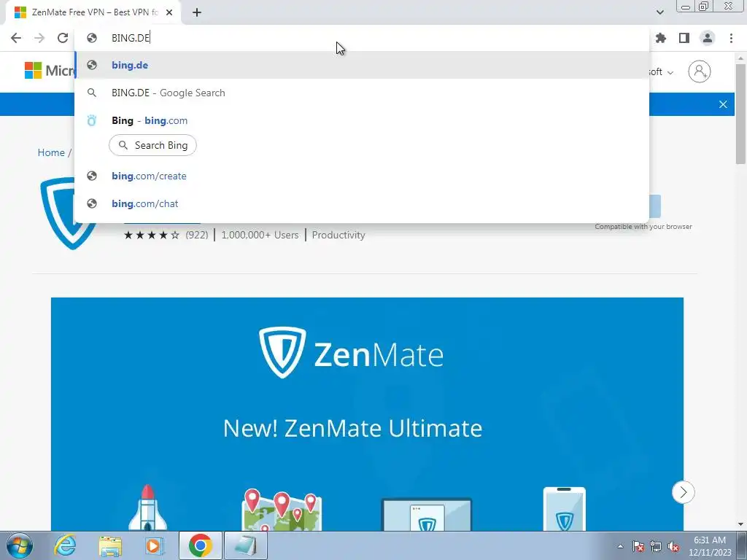Open the Extensions puzzle icon
This screenshot has height=560, width=747.
pos(661,38)
